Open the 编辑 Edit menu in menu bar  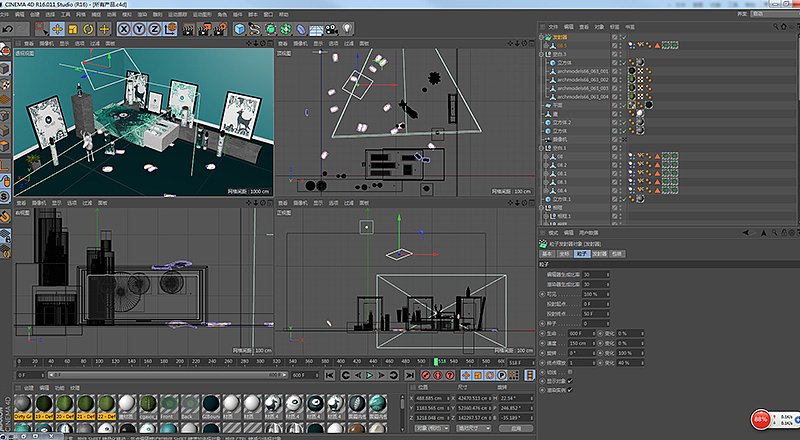[19, 14]
